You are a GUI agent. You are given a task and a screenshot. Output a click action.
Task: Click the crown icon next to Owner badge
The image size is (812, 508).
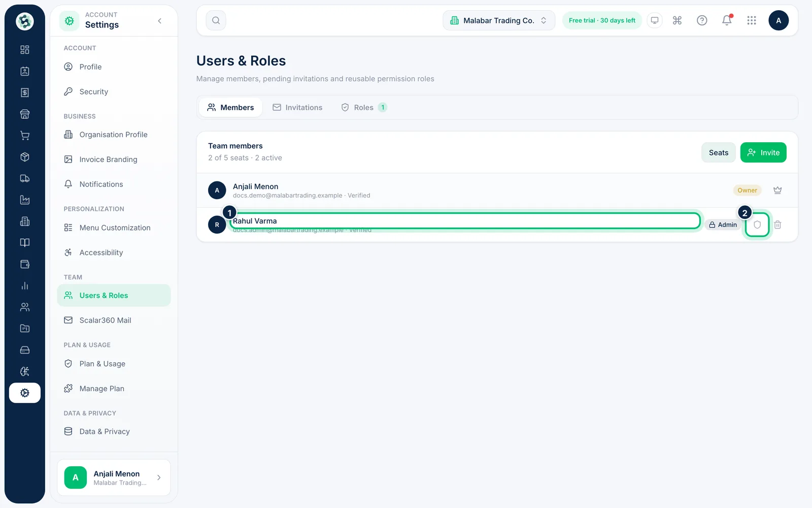777,190
